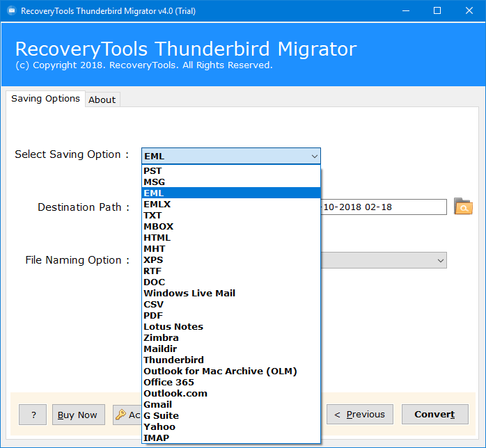The width and height of the screenshot is (486, 448).
Task: Click inside the Destination Path field
Action: coord(384,207)
